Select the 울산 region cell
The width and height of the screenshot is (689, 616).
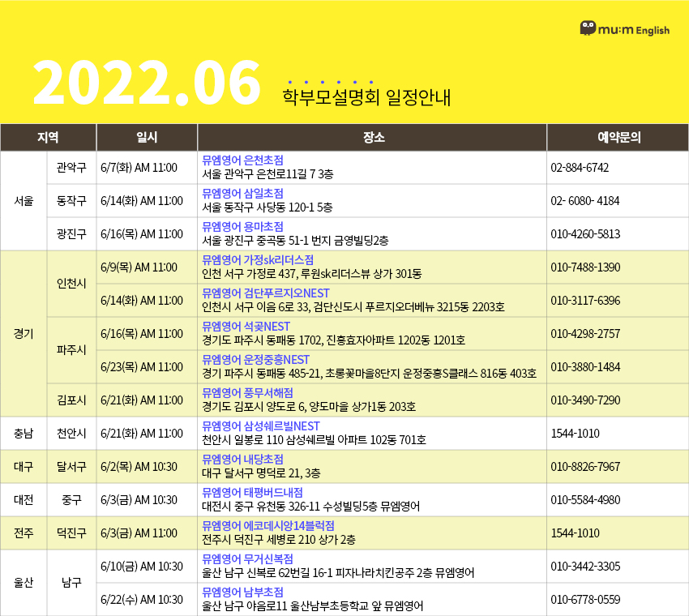tap(24, 583)
